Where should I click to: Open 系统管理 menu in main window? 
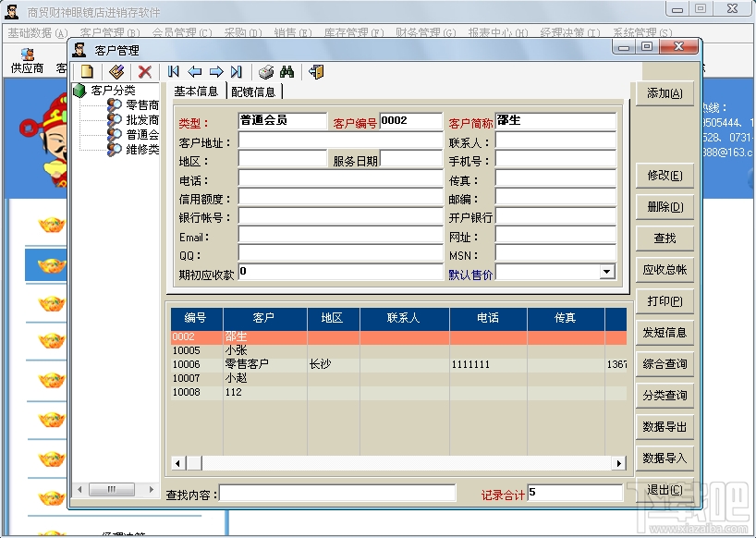[x=642, y=32]
